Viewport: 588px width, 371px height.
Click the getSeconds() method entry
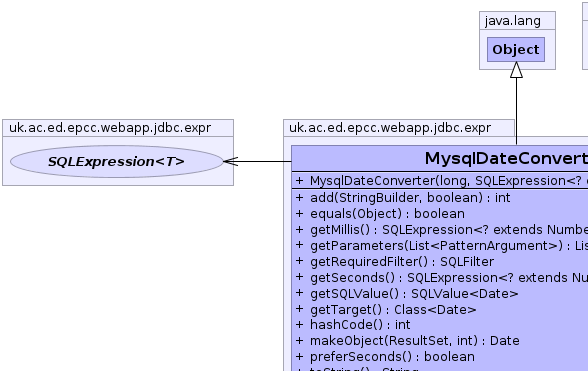point(441,278)
